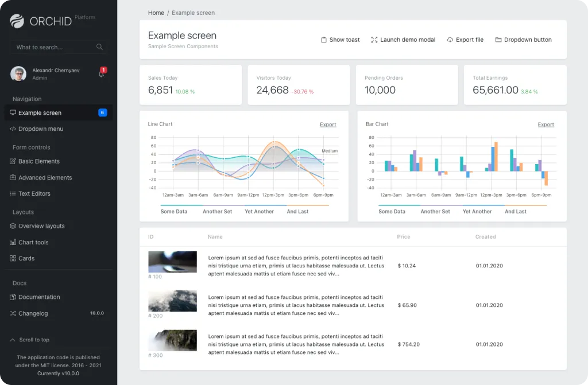This screenshot has width=588, height=385.
Task: Open Basic Elements from Form controls
Action: click(x=40, y=161)
